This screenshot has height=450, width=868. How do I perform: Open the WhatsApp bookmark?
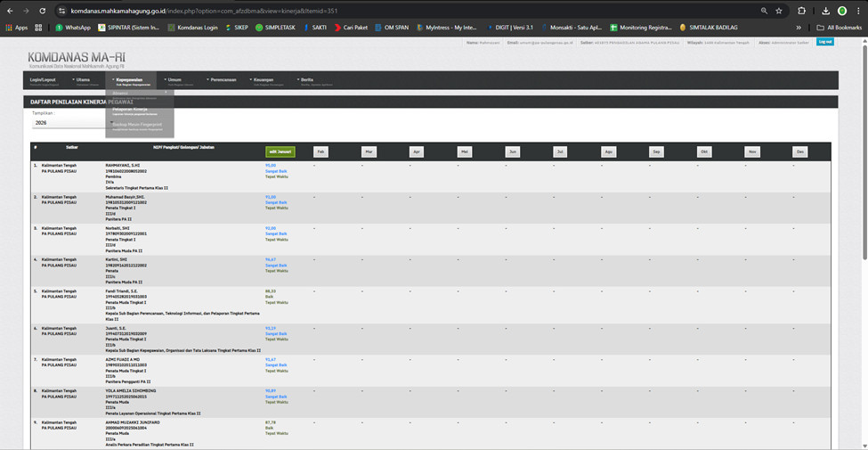(x=73, y=28)
